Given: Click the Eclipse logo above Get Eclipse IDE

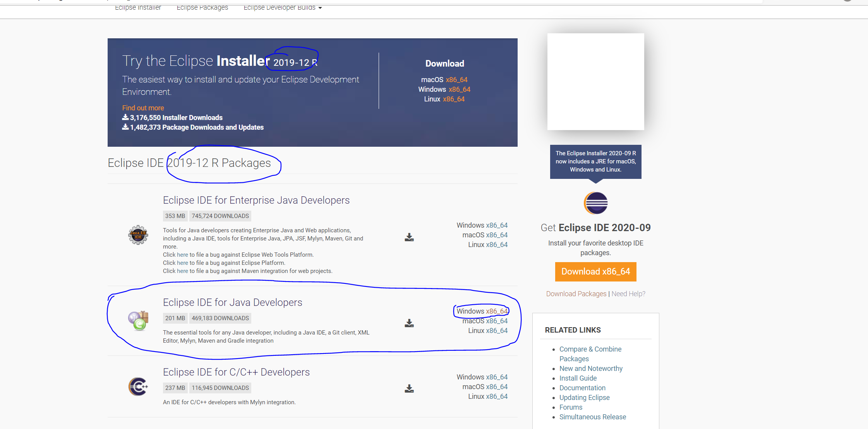Looking at the screenshot, I should (x=595, y=203).
